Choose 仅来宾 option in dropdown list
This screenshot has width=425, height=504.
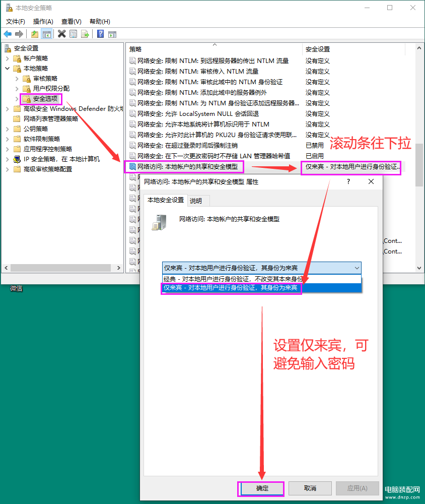[x=261, y=288]
